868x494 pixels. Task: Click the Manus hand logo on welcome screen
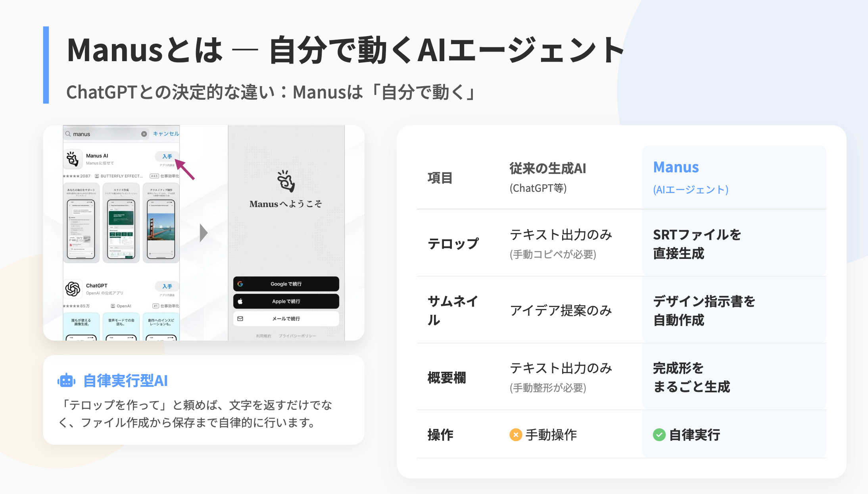coord(286,181)
